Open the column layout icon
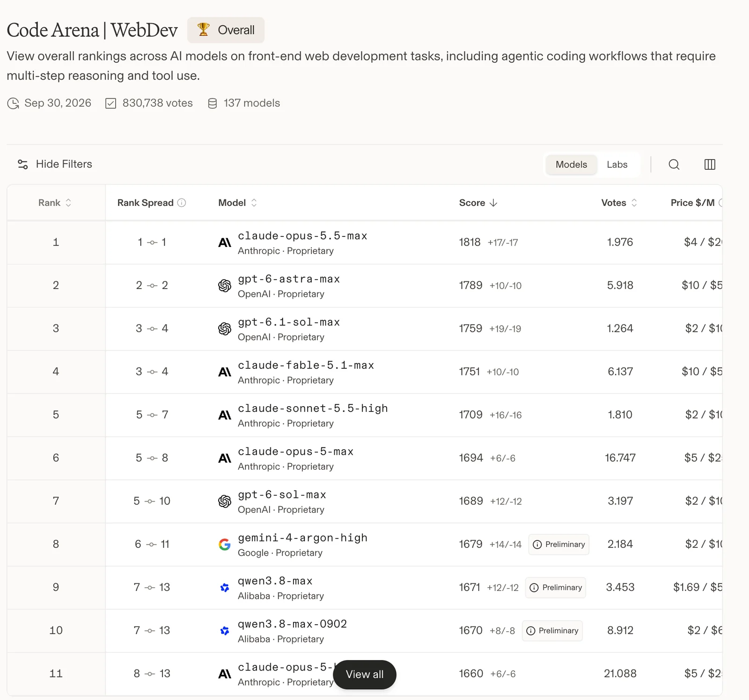 pyautogui.click(x=710, y=164)
